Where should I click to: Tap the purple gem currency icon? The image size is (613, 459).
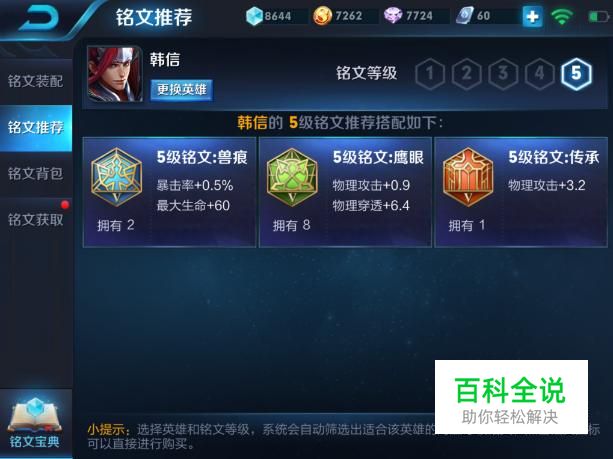[393, 16]
